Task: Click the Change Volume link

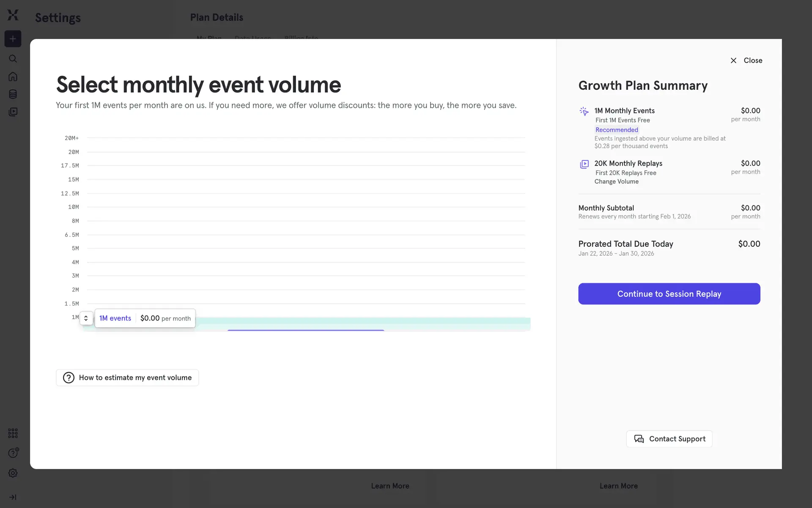Action: coord(616,182)
